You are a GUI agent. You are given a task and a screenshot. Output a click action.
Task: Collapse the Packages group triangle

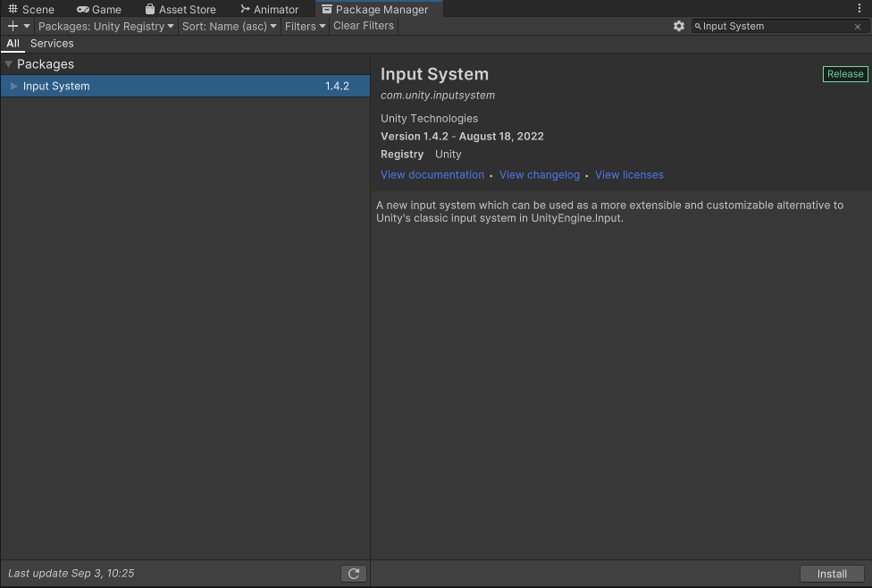pos(8,64)
